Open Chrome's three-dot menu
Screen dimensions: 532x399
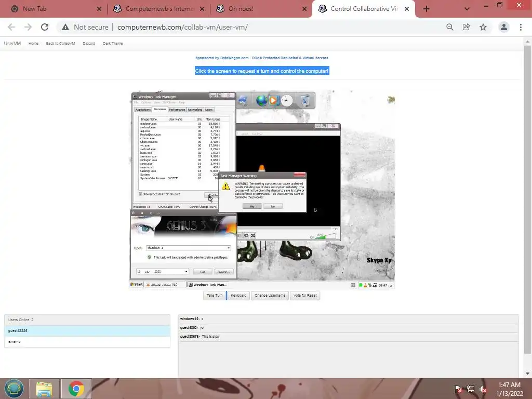click(x=521, y=27)
